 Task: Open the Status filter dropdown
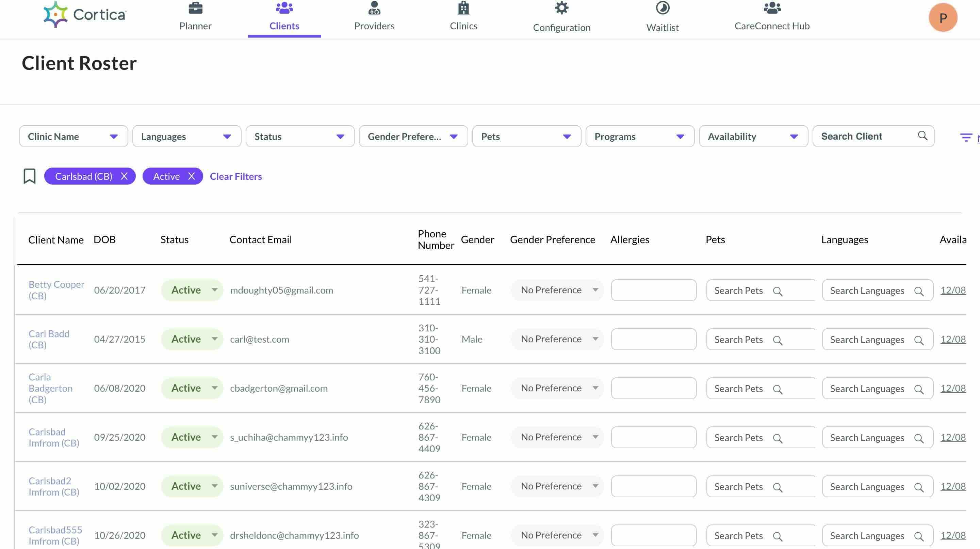(x=300, y=136)
